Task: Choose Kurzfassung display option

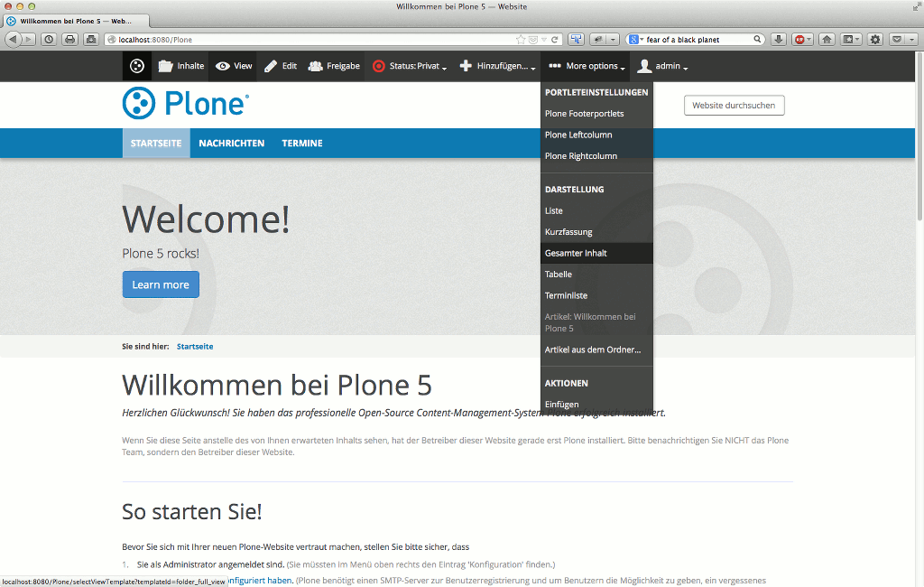Action: coord(596,232)
